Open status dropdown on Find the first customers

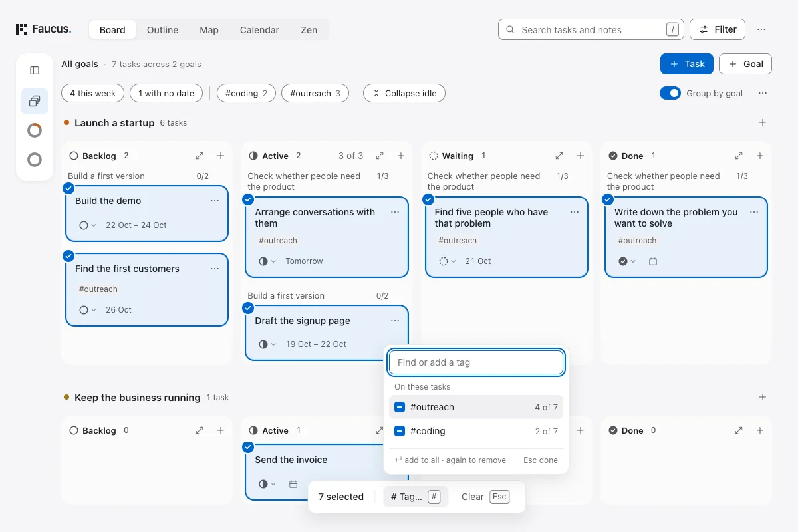pos(88,310)
